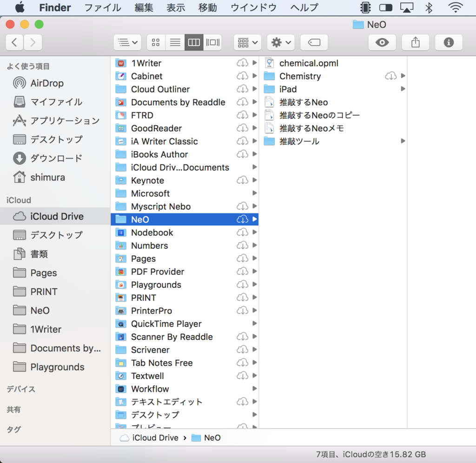Screen dimensions: 476x463
Task: Select アプリケーション in the sidebar
Action: click(x=55, y=120)
